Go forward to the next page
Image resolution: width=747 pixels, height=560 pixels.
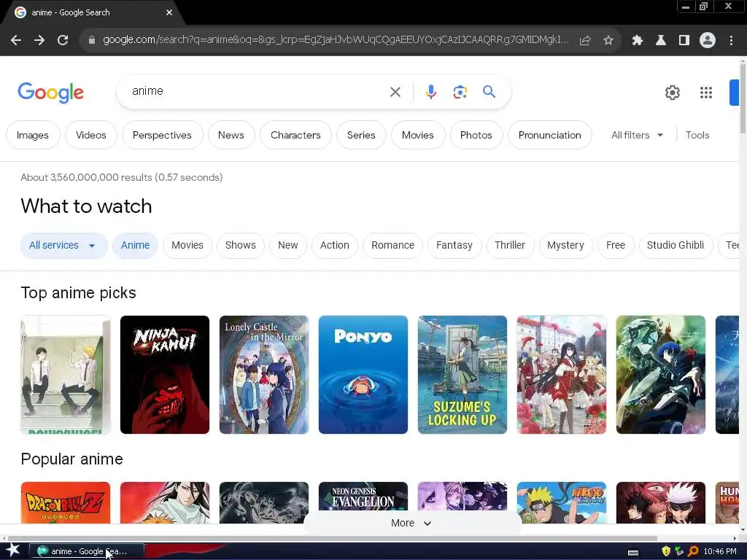pos(39,41)
